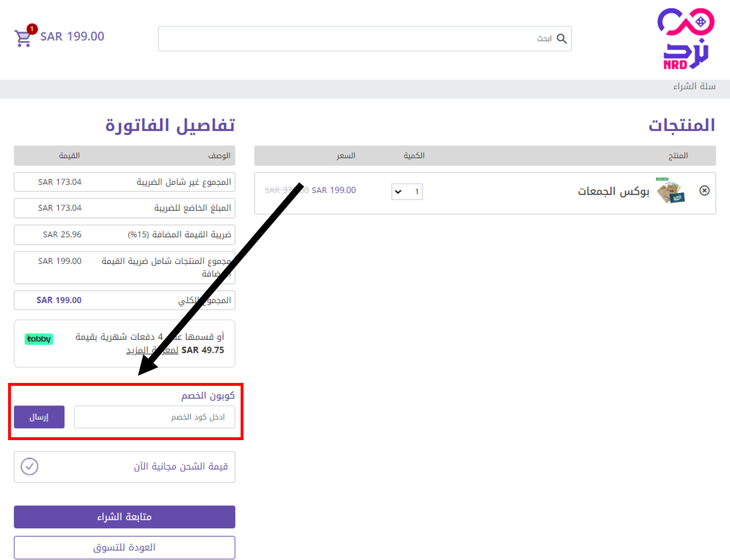Click متابعة الشراء to proceed to checkout
Image resolution: width=730 pixels, height=560 pixels.
coord(124,516)
